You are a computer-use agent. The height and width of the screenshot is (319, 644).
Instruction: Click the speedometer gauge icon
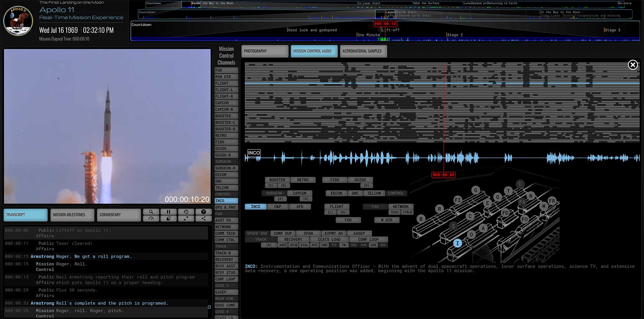(x=151, y=218)
